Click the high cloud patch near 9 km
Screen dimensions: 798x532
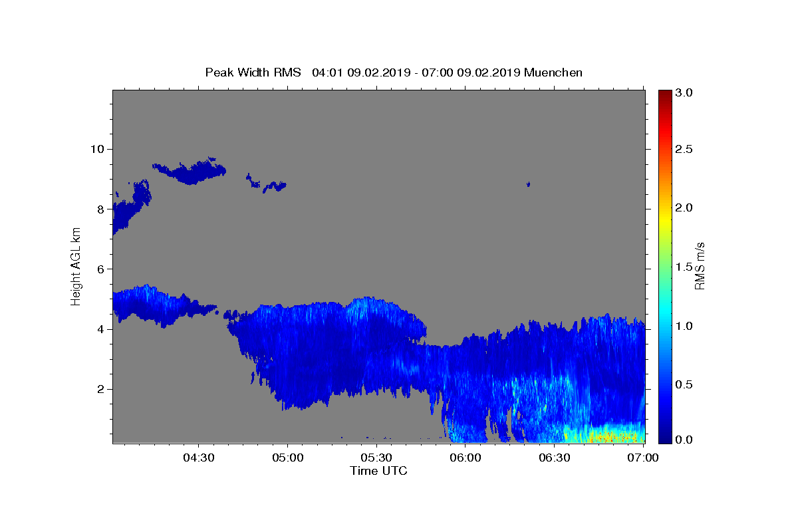pos(192,173)
